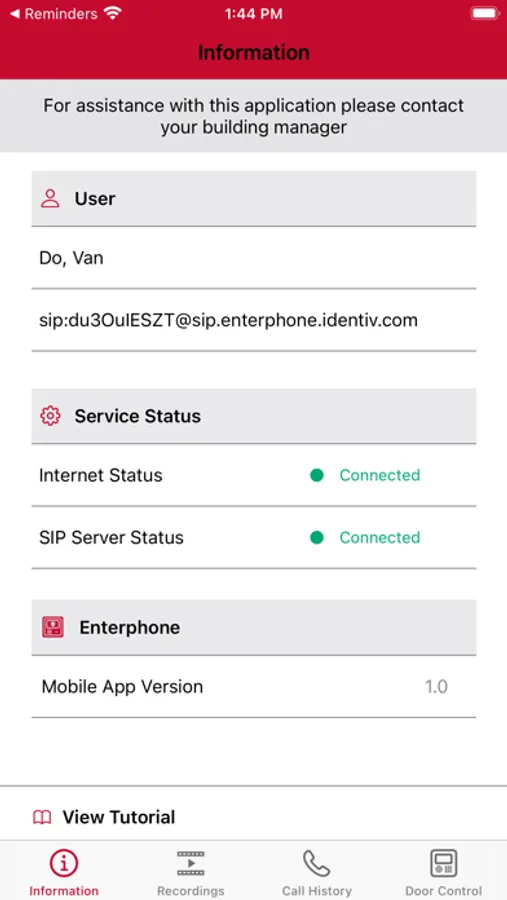Select the Information tab label
This screenshot has height=900, width=507.
point(64,891)
